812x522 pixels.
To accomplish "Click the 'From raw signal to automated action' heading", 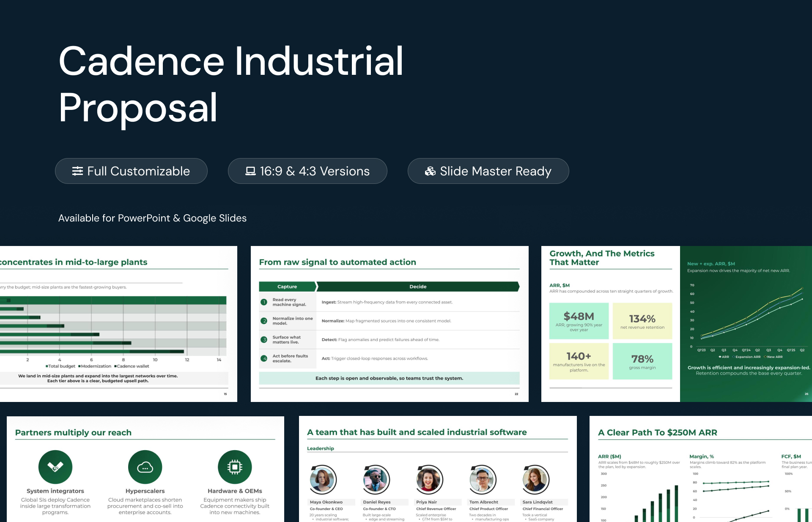I will pyautogui.click(x=337, y=262).
